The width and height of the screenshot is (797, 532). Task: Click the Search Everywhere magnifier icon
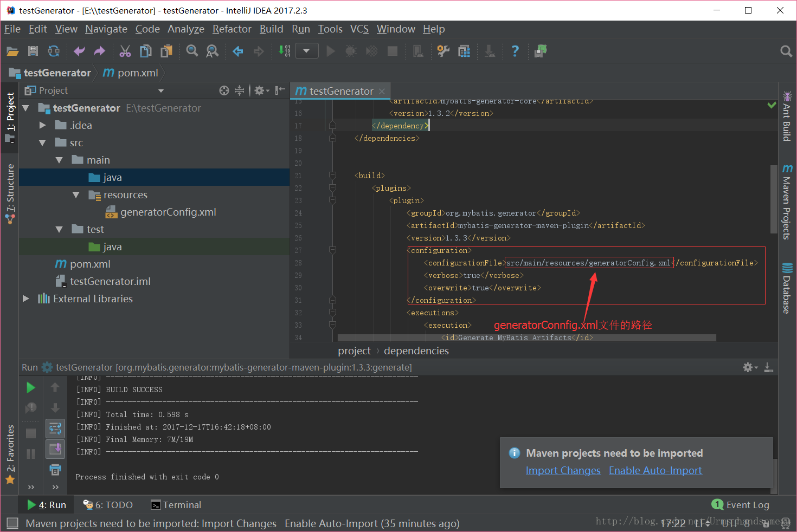(786, 51)
